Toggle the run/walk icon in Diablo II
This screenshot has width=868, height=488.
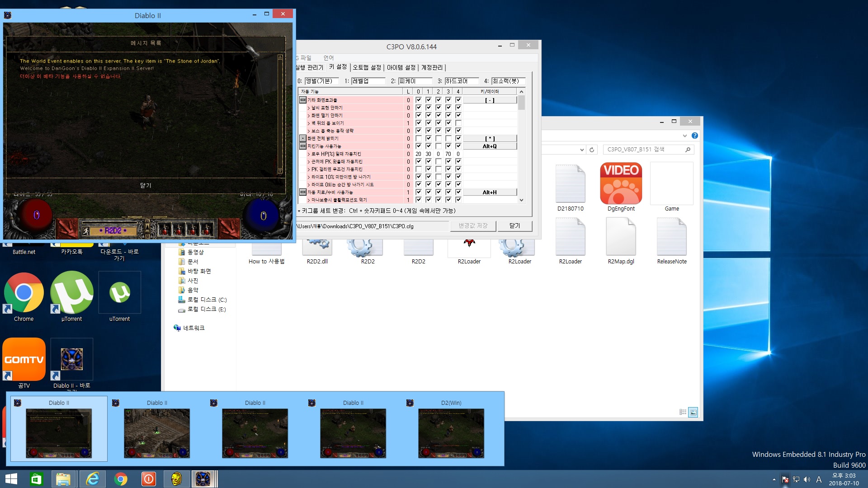tap(86, 231)
